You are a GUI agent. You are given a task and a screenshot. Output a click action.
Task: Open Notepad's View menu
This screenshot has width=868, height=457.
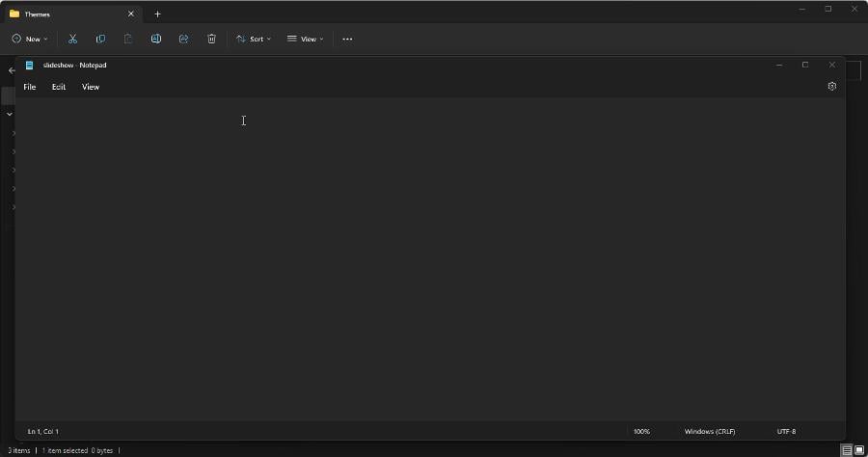pos(91,87)
